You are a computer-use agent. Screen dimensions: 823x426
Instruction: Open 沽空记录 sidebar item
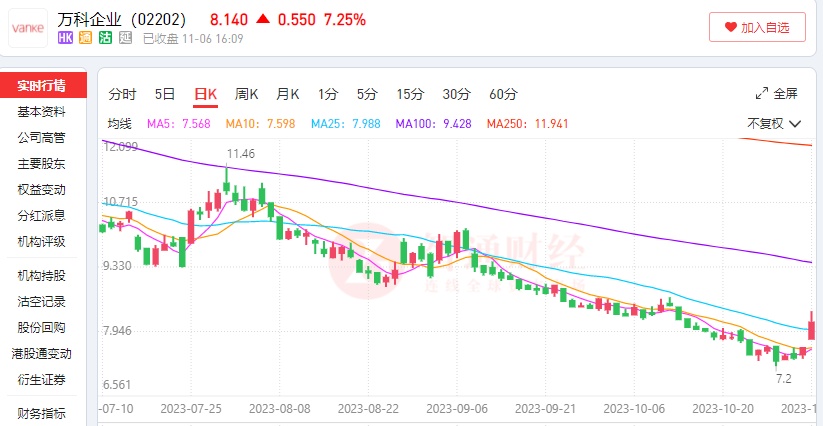click(x=42, y=302)
